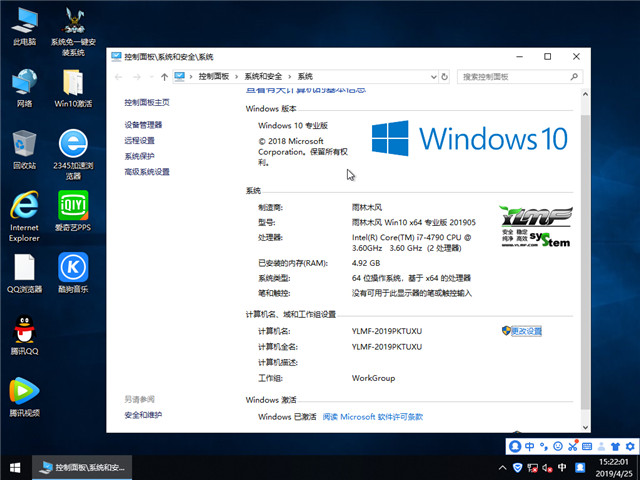Select computer name YLMF-2019PKTUXU text
The image size is (640, 480).
pyautogui.click(x=387, y=331)
